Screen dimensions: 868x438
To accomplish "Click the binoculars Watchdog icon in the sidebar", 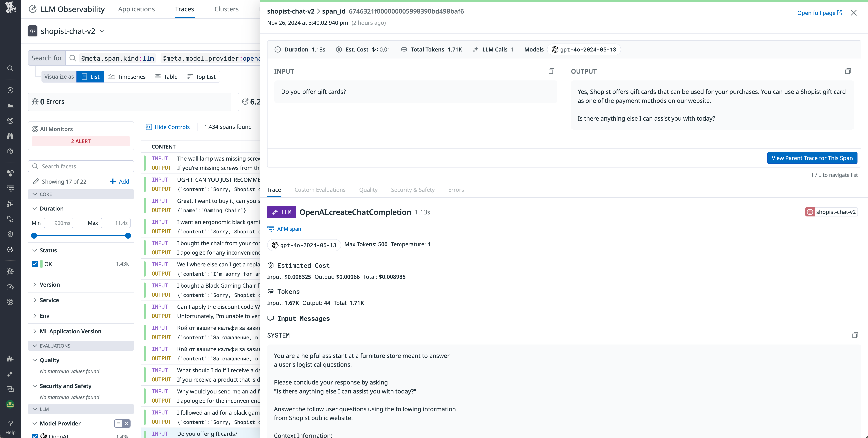I will pos(10,136).
